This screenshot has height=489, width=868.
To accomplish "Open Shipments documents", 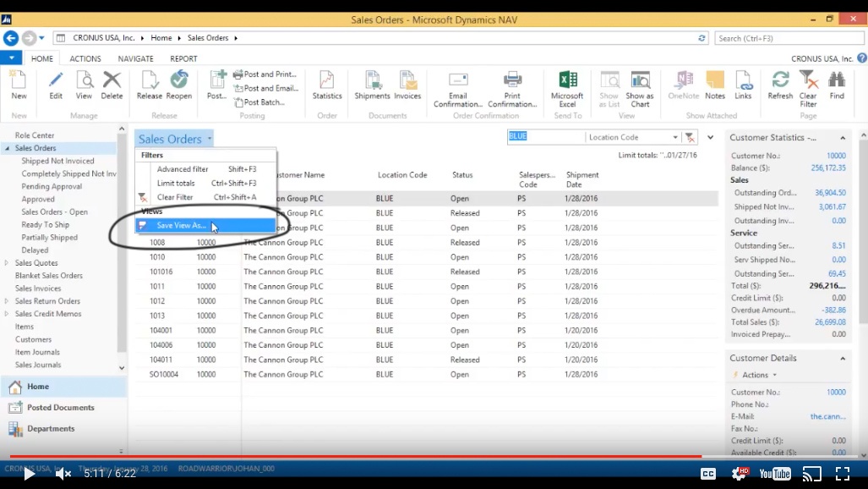I will click(x=372, y=85).
